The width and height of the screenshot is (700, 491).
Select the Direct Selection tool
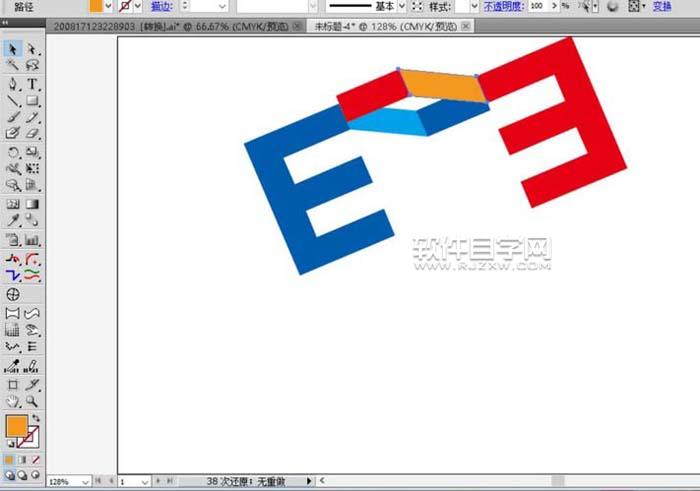(33, 48)
